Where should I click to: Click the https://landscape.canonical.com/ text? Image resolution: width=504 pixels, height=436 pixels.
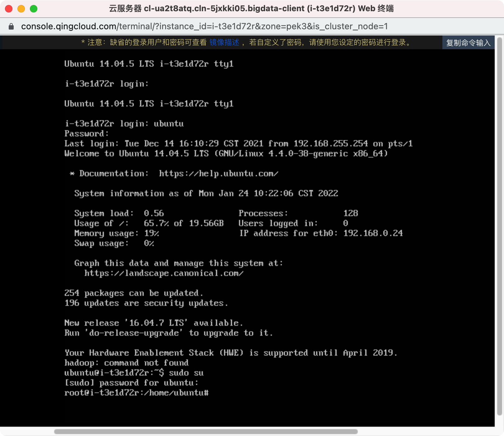click(164, 273)
